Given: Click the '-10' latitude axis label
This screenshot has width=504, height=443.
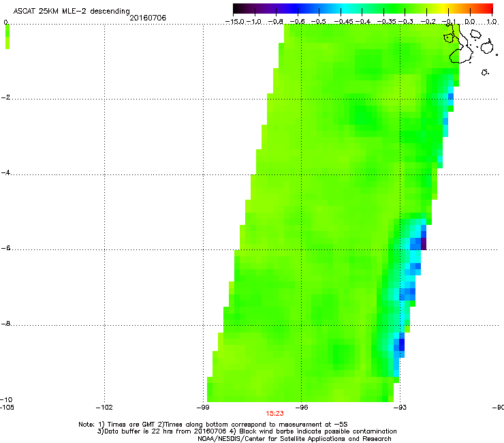Looking at the screenshot, I should coord(6,399).
